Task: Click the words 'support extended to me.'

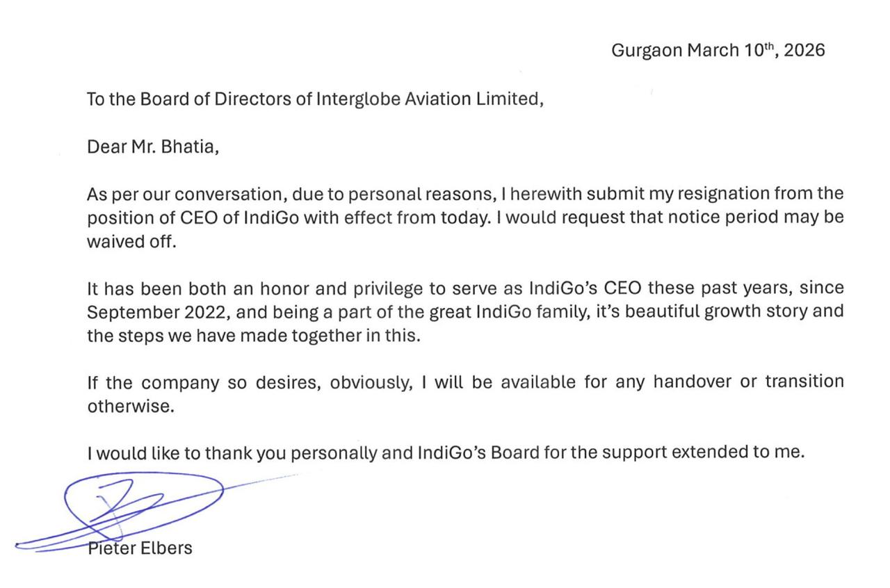Action: [702, 453]
